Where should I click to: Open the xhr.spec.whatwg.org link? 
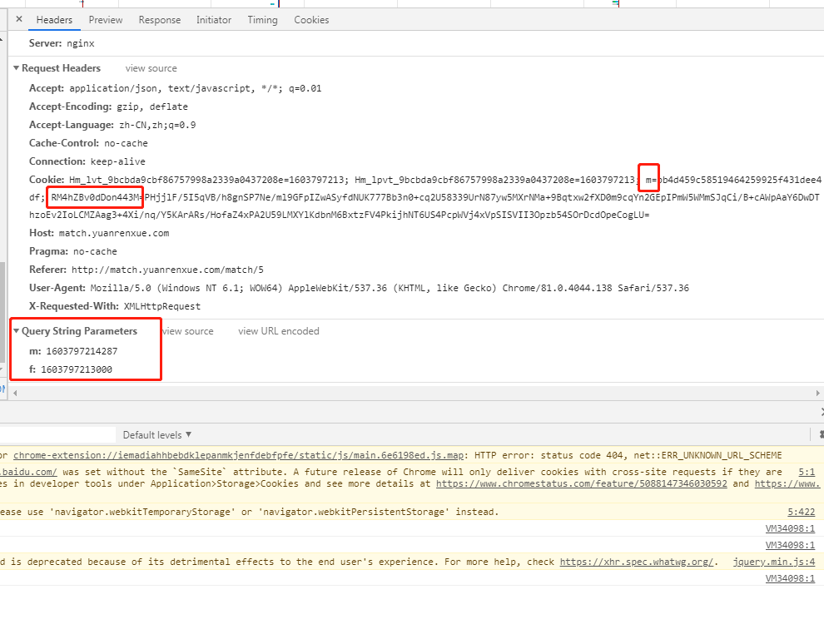637,562
